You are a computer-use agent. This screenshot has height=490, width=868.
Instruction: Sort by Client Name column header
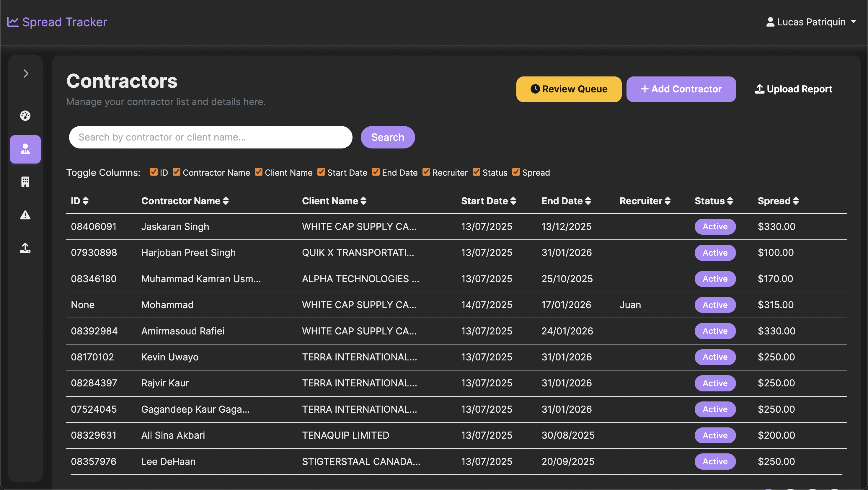point(334,201)
